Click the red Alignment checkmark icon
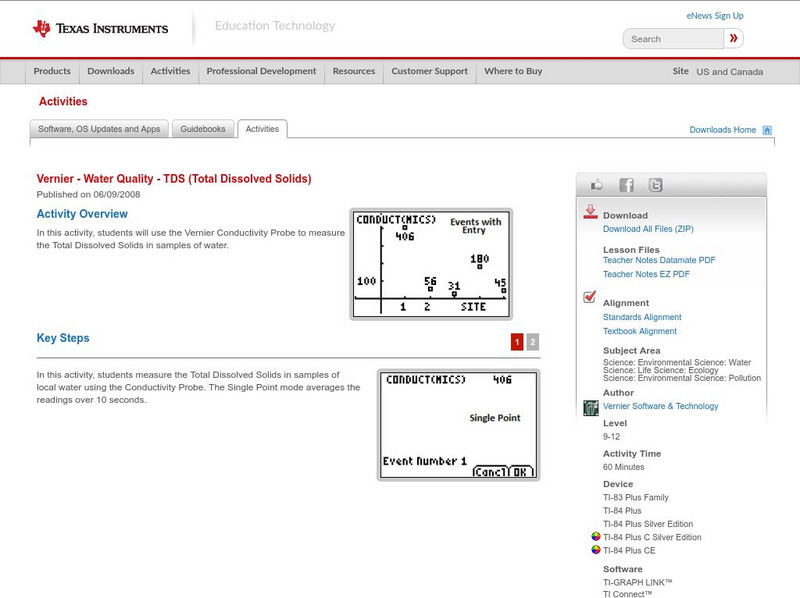 pos(589,295)
